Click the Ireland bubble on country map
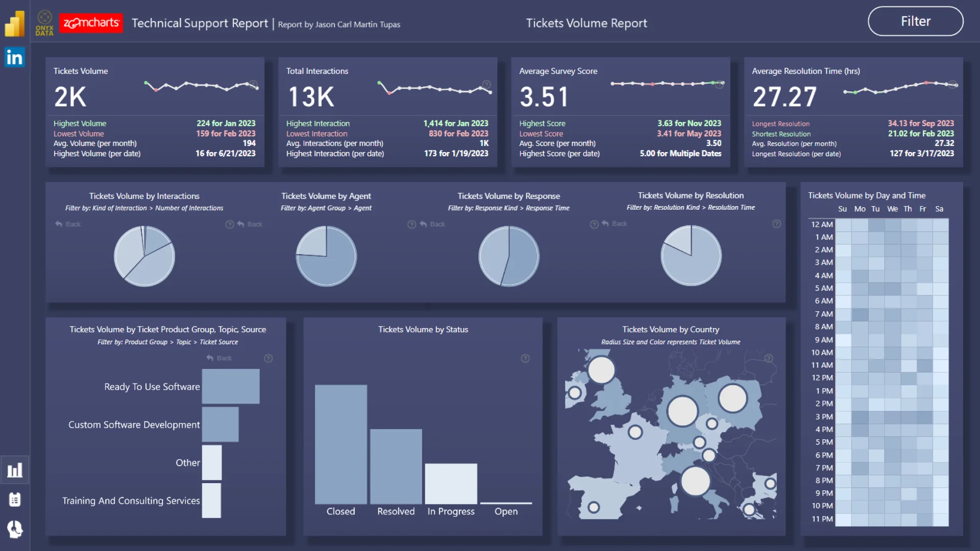Screen dimensions: 980x551 [x=575, y=393]
